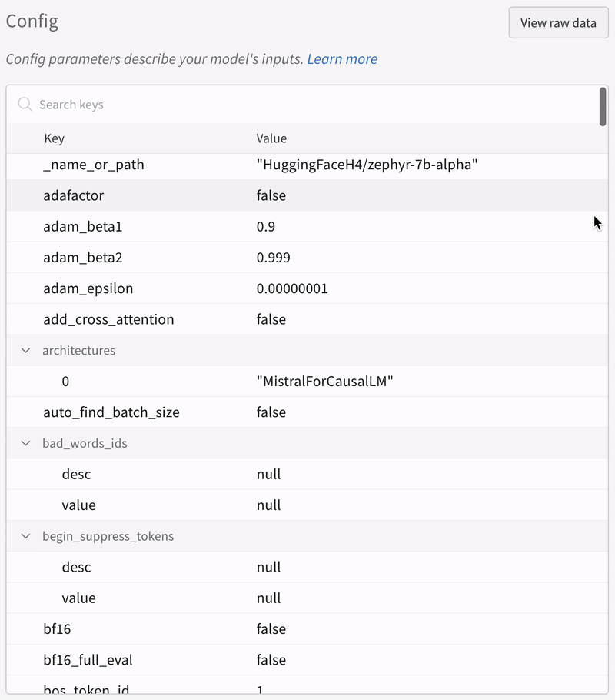Collapse the bad_words_ids section

[25, 443]
